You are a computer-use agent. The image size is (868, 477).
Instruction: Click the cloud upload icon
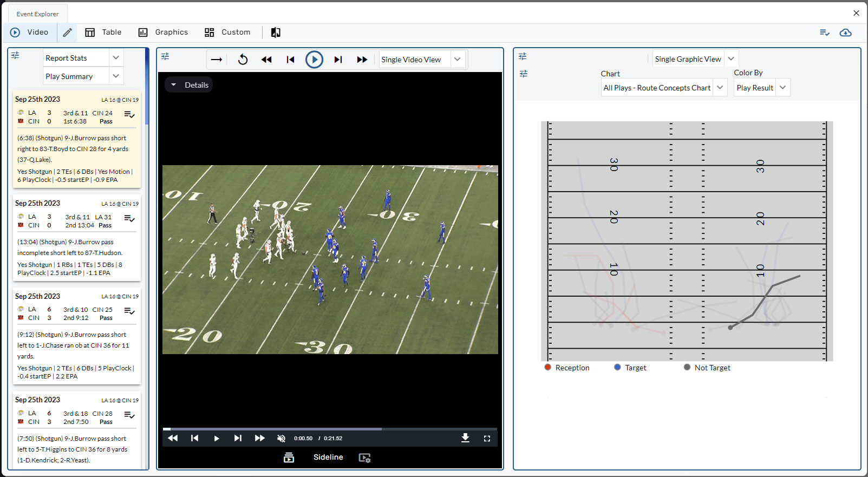pos(845,32)
